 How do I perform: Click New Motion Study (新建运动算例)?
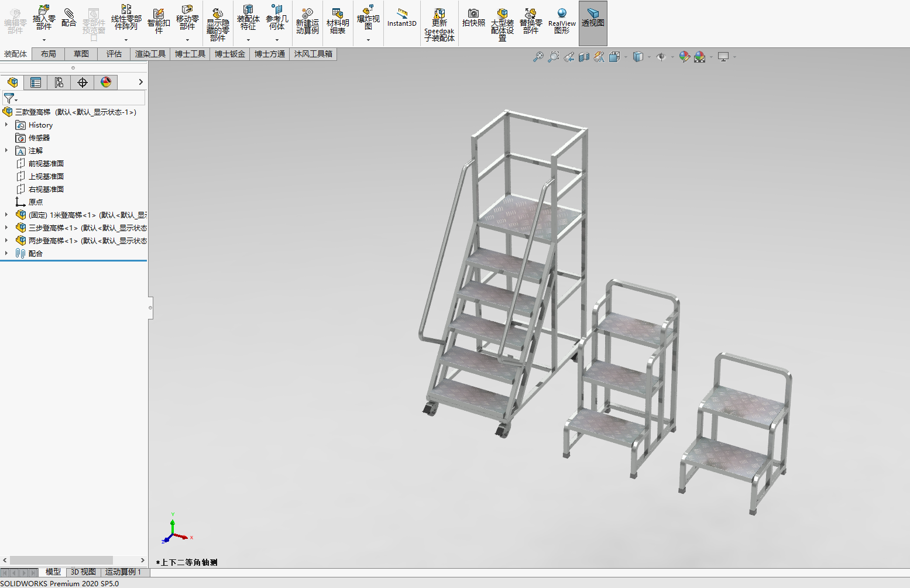(x=307, y=21)
